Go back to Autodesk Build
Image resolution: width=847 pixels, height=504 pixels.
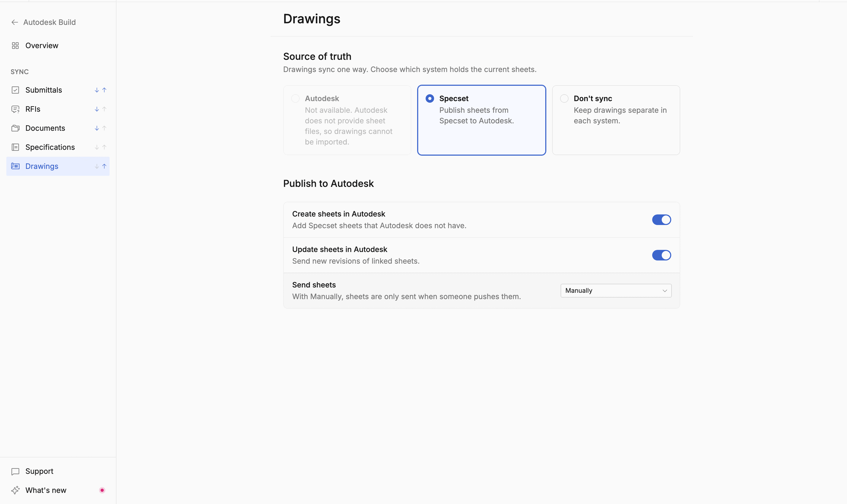point(43,22)
